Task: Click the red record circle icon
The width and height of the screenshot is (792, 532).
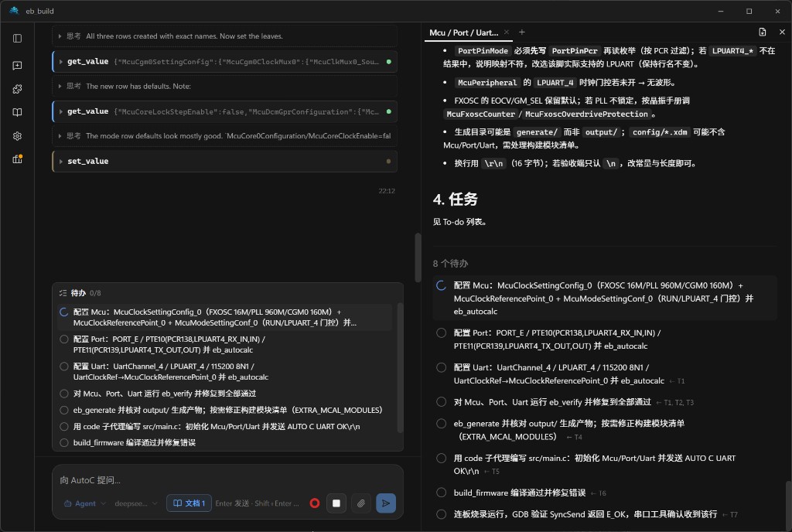Action: click(315, 503)
